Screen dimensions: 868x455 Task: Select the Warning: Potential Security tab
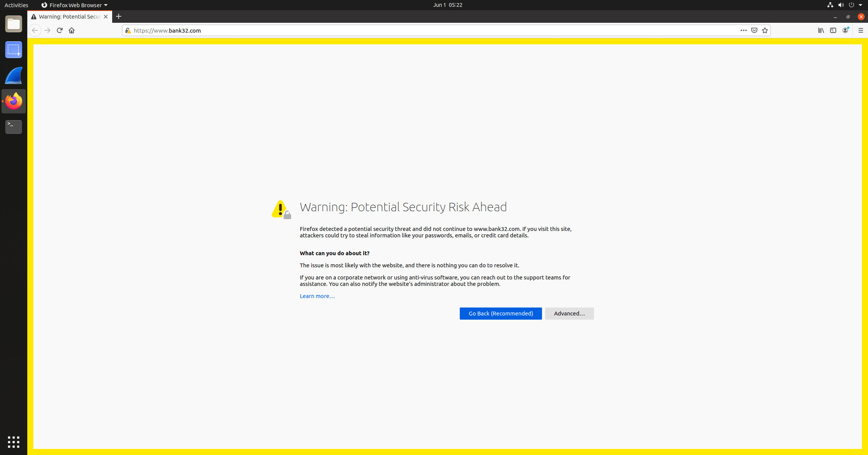(x=70, y=17)
